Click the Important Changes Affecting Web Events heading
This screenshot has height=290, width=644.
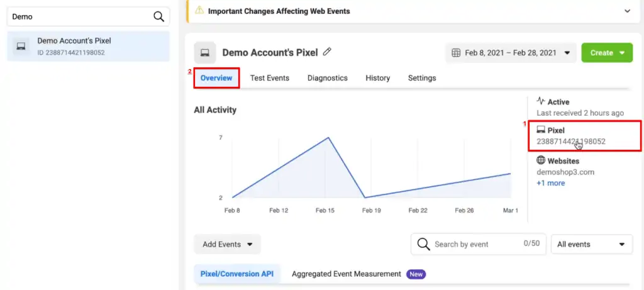point(279,11)
